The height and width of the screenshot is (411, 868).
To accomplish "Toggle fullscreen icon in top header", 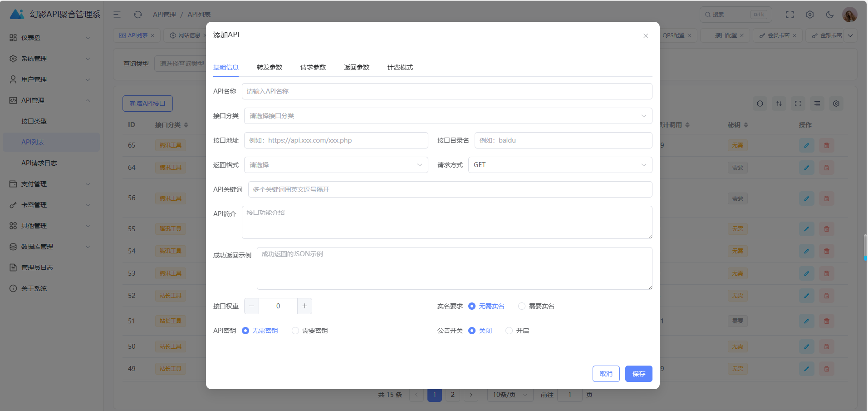I will [x=790, y=15].
